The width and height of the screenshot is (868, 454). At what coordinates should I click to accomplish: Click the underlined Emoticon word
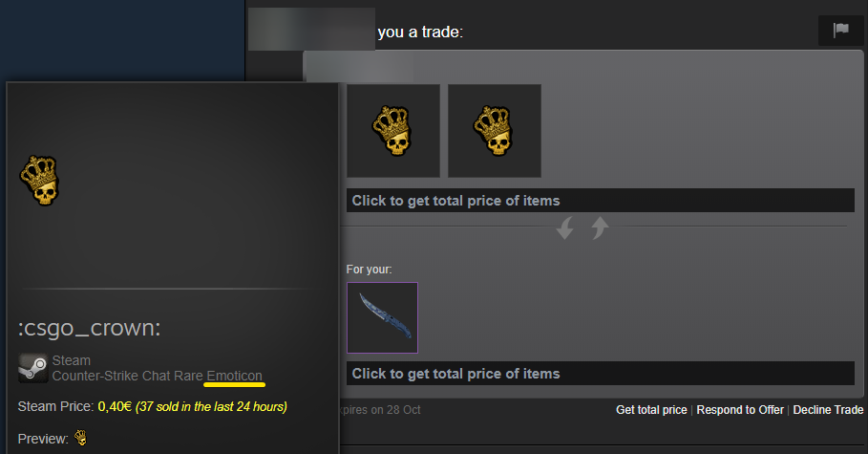point(234,376)
